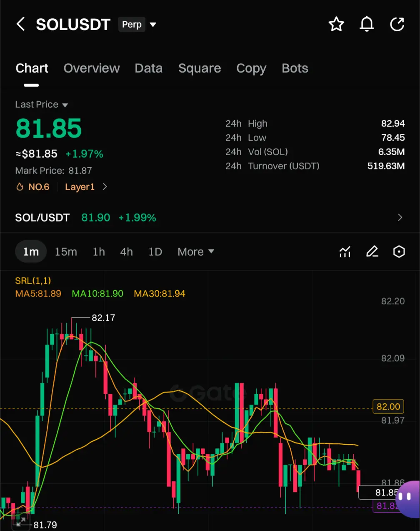The image size is (420, 531).
Task: Tap the flame ranking icon
Action: (20, 187)
